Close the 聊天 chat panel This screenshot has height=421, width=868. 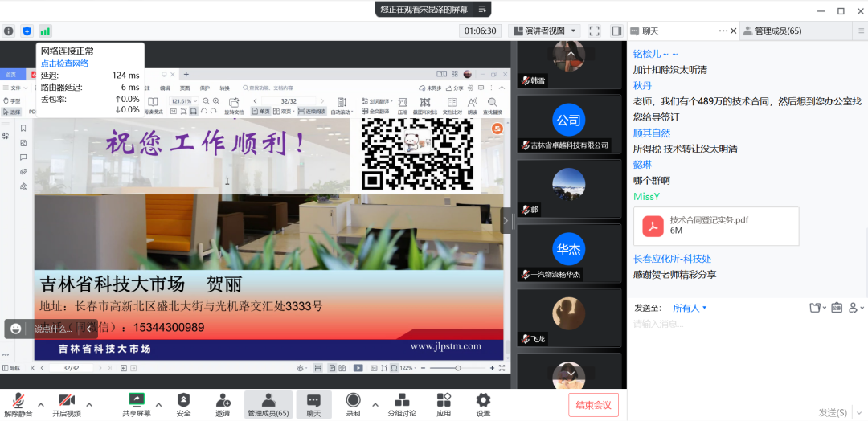point(734,31)
